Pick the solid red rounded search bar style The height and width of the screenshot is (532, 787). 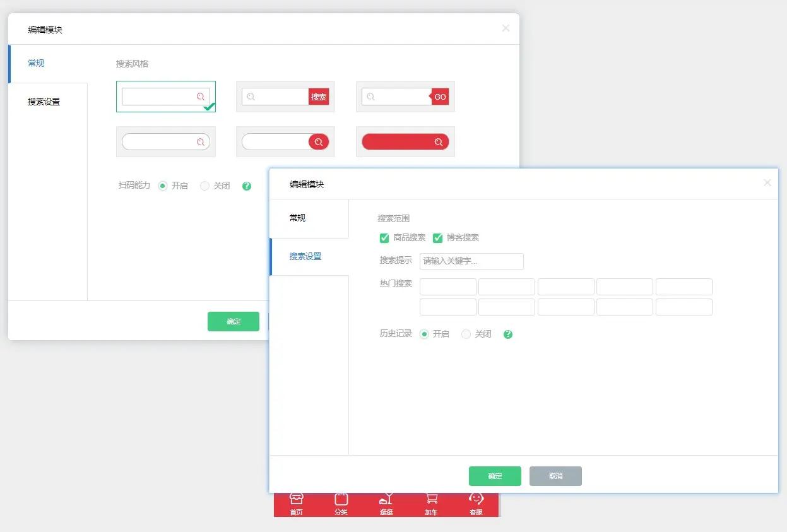(x=405, y=142)
